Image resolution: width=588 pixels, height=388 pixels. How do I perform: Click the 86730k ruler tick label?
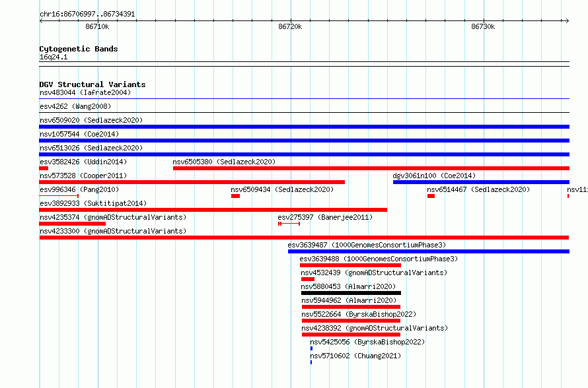(x=483, y=26)
